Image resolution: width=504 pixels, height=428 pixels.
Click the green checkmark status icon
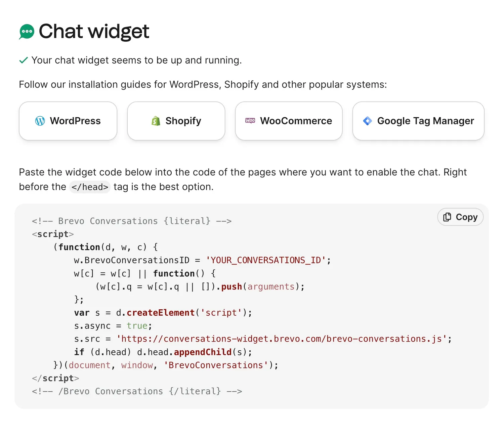click(x=24, y=61)
